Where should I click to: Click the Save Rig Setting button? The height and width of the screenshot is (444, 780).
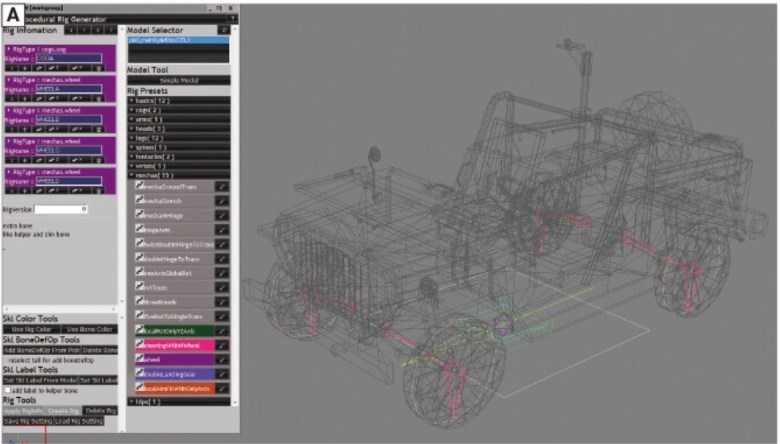point(28,422)
